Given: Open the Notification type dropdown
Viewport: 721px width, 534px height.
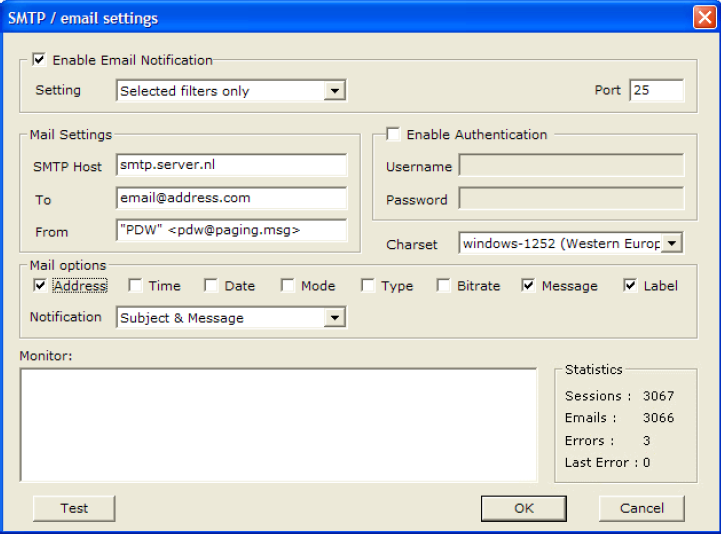Looking at the screenshot, I should (x=335, y=318).
